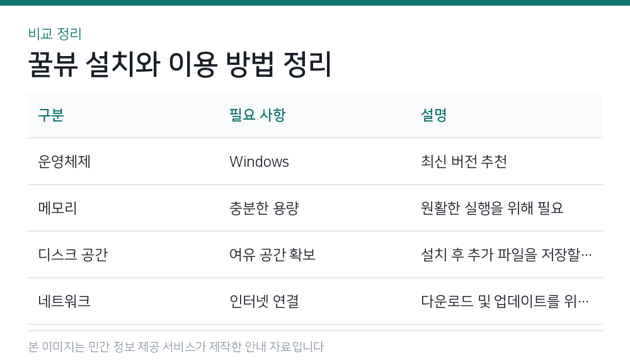
Task: Click the '구분' column header
Action: click(51, 115)
